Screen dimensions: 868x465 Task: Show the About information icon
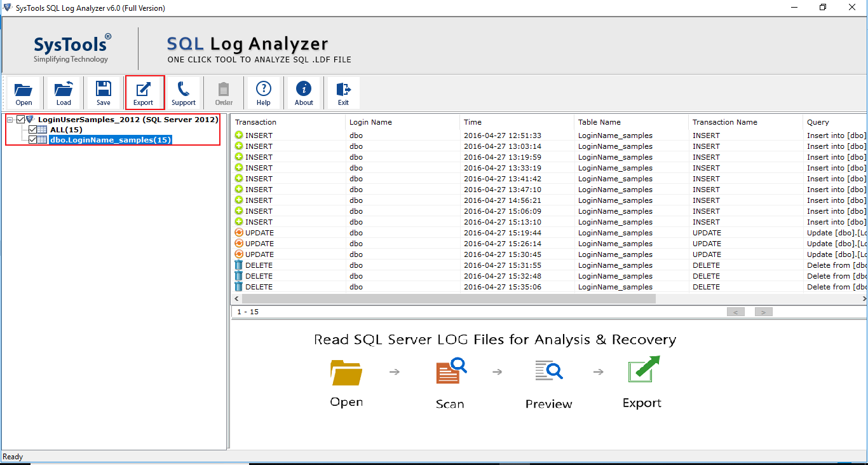coord(304,93)
